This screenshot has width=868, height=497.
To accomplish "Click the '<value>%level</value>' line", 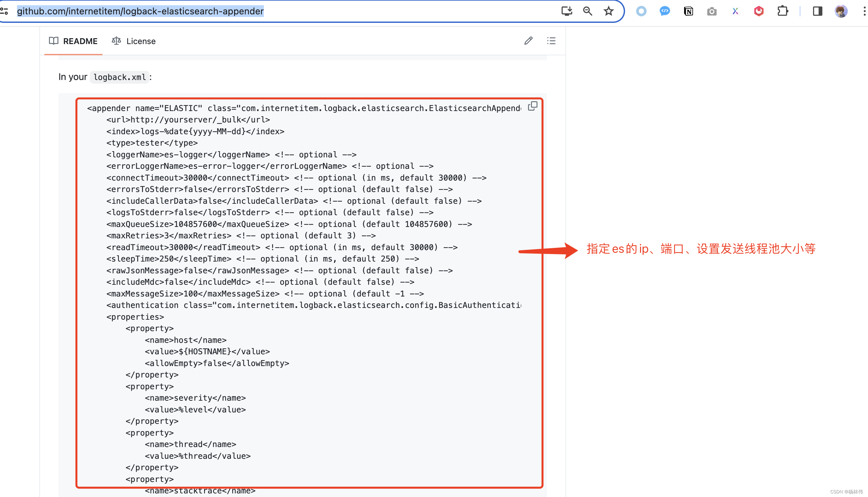I will 195,410.
